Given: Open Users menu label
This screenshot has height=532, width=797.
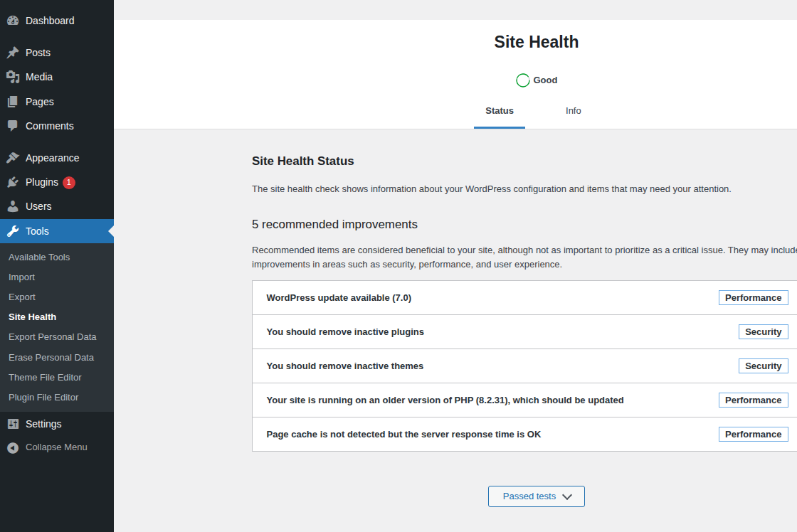Looking at the screenshot, I should pyautogui.click(x=38, y=206).
